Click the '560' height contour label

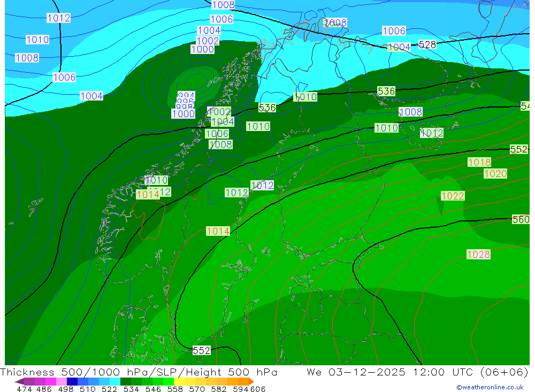point(521,219)
